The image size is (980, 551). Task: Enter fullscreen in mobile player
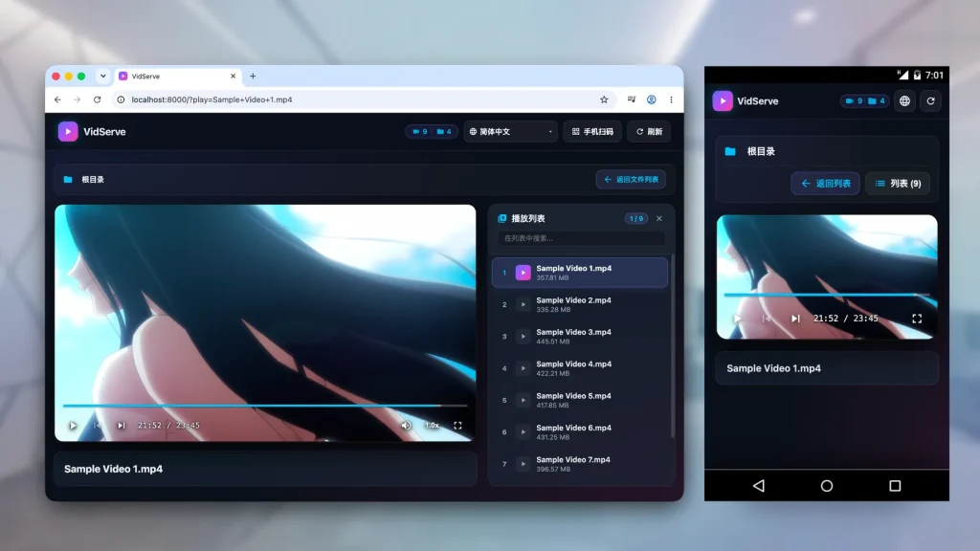(x=917, y=319)
